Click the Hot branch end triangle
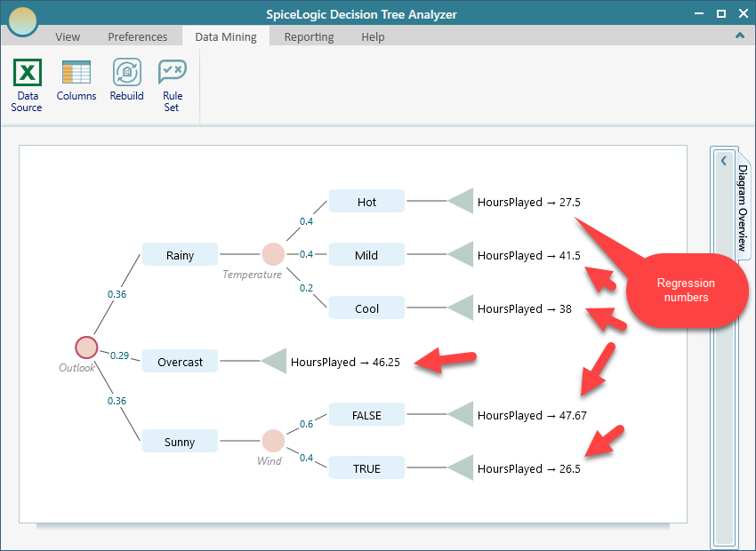Viewport: 756px width, 551px height. coord(461,202)
